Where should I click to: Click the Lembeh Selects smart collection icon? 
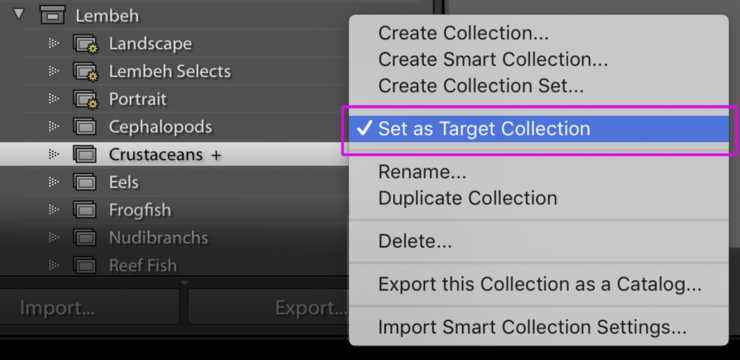(85, 71)
